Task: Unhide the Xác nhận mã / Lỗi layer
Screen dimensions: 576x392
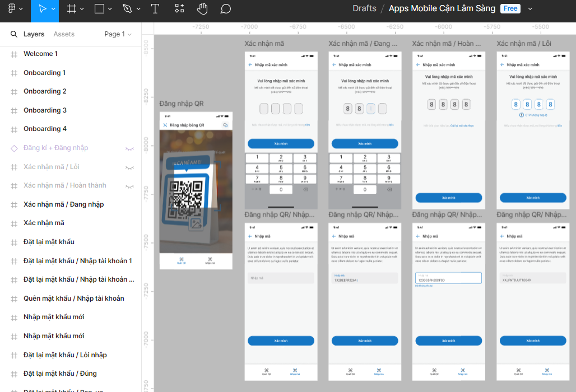Action: (x=129, y=167)
